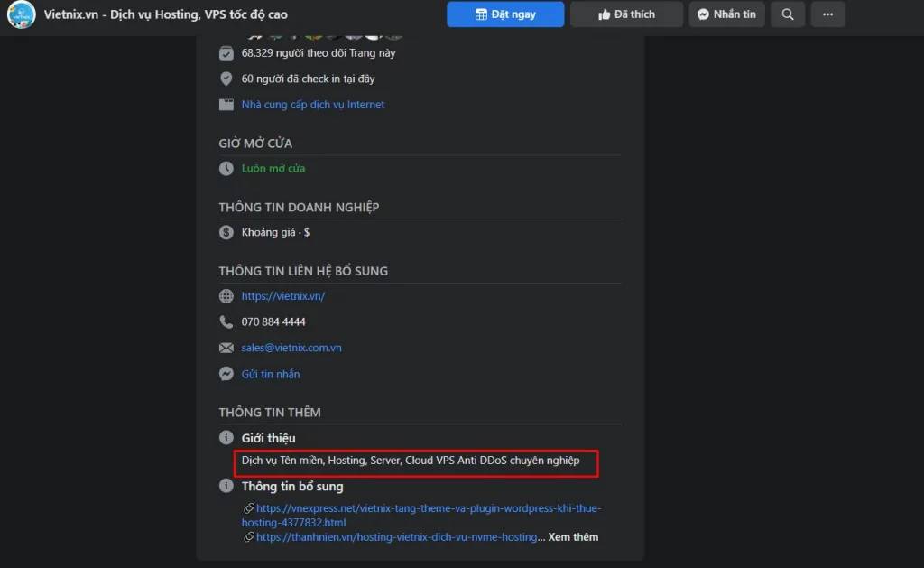Click the dollar price range icon
This screenshot has width=924, height=568.
click(226, 233)
